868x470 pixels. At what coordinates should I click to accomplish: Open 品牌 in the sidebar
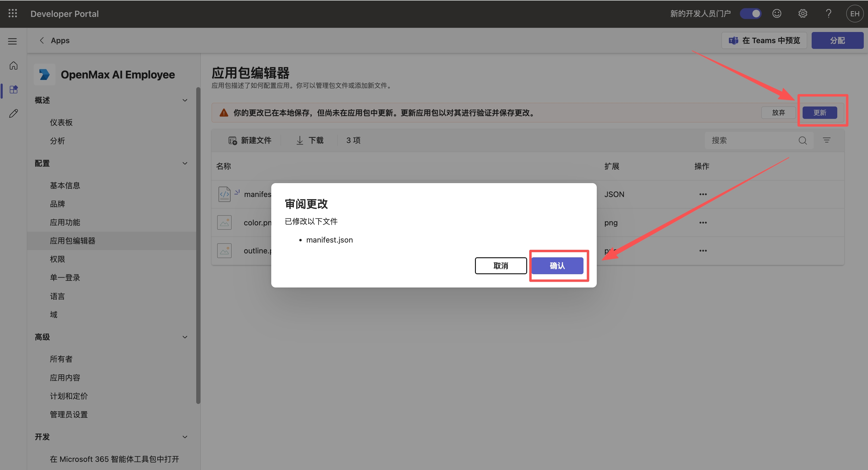(x=57, y=204)
